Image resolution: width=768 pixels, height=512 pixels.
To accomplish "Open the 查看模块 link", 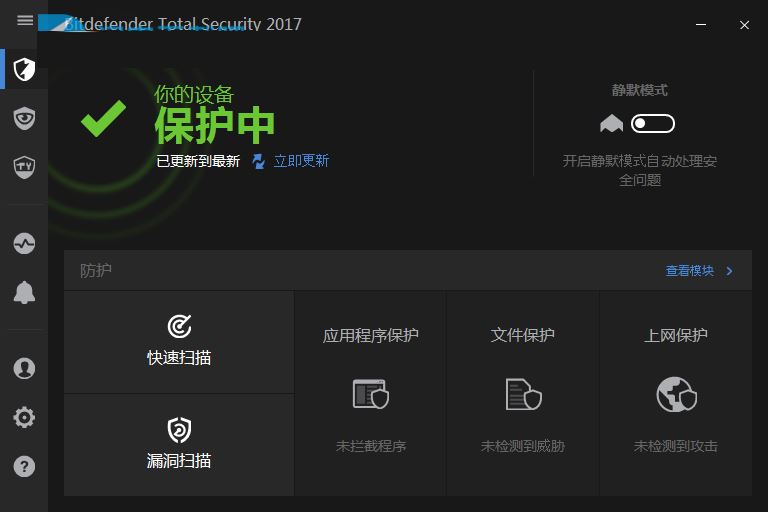I will click(x=690, y=271).
